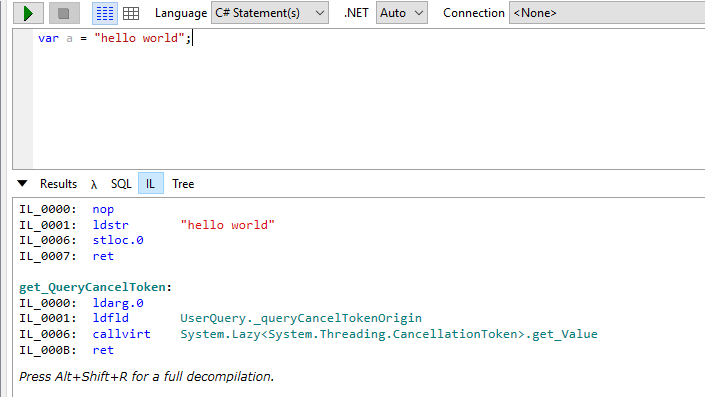
Task: Open the Connection dropdown showing <None>
Action: coord(607,13)
